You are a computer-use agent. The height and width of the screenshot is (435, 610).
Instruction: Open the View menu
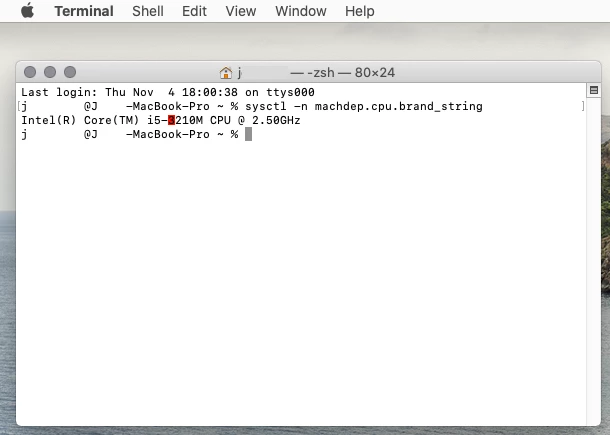coord(241,11)
